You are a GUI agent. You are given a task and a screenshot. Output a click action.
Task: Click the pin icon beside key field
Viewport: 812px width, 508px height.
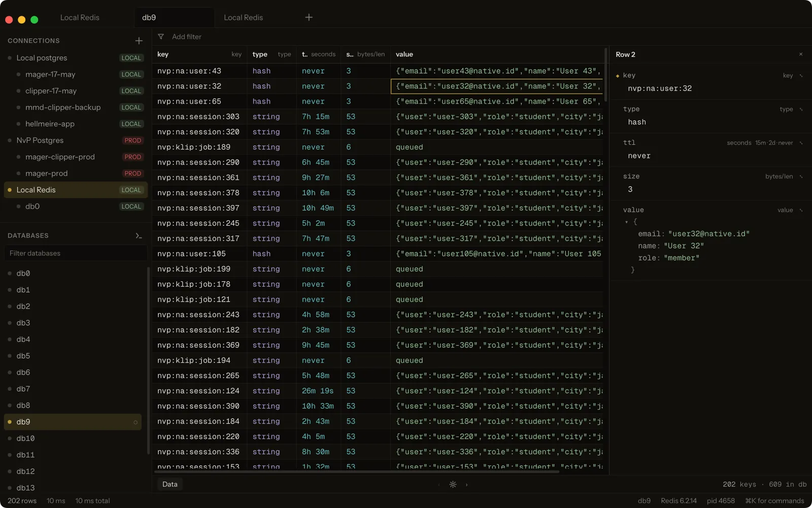[801, 76]
